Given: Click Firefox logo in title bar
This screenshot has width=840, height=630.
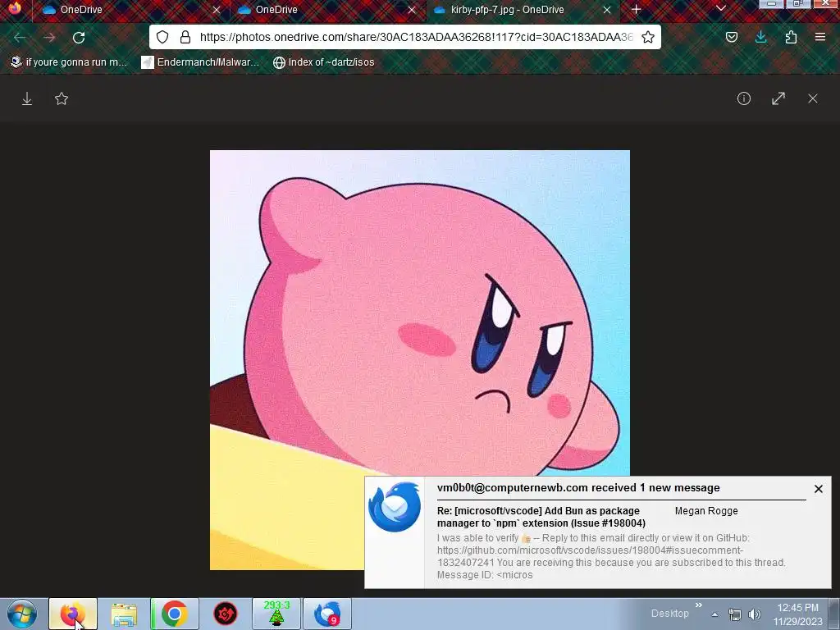Looking at the screenshot, I should (x=15, y=9).
